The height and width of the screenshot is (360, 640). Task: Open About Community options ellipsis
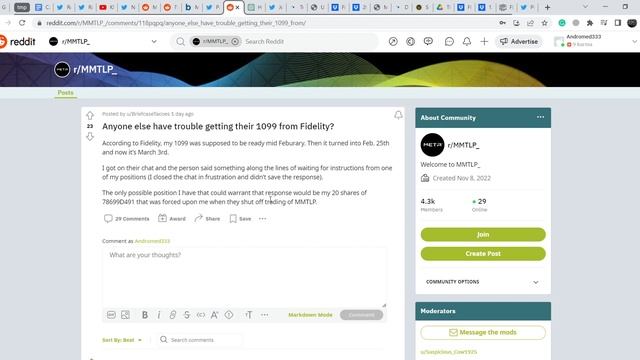tap(540, 117)
